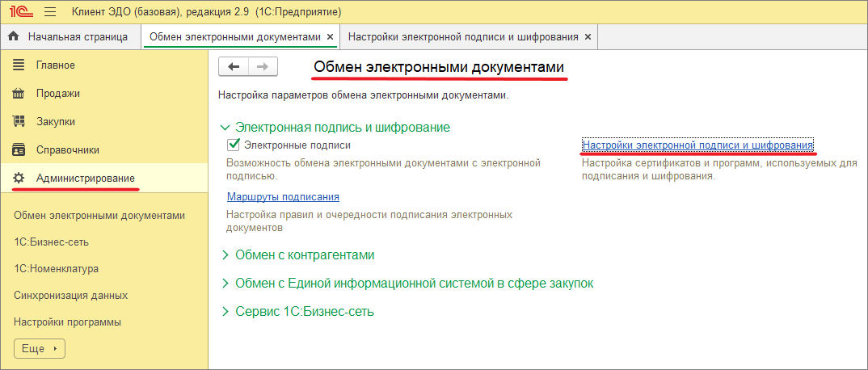Viewport: 868px width, 370px height.
Task: Go forward with the right arrow button
Action: coord(263,67)
